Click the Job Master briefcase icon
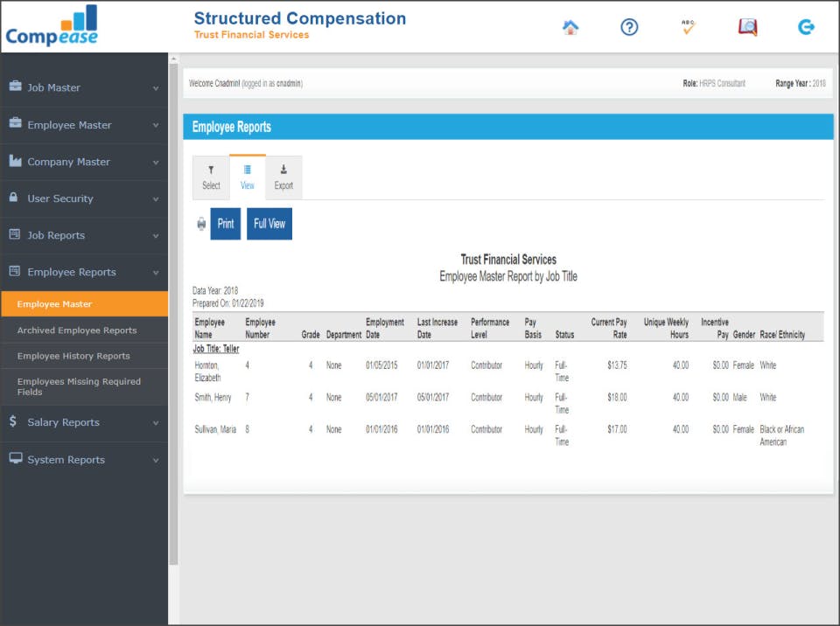Viewport: 840px width, 626px height. tap(16, 86)
